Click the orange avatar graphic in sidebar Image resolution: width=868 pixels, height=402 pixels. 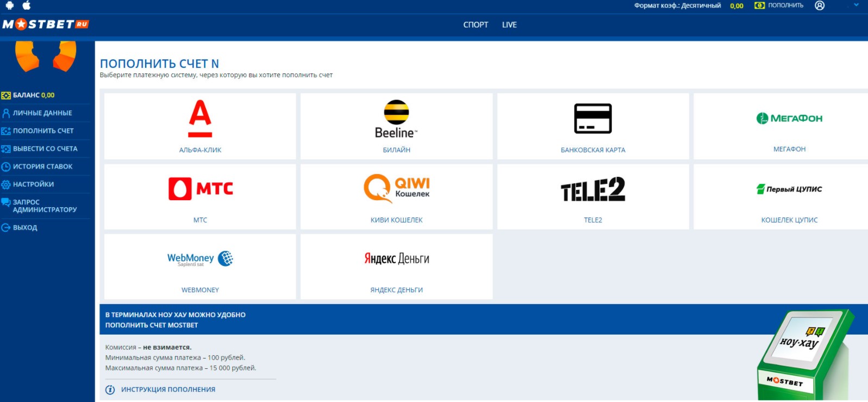click(x=46, y=56)
